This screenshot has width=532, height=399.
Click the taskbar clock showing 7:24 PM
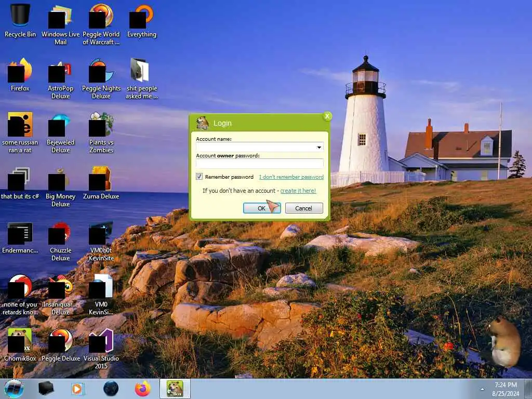[x=506, y=389]
